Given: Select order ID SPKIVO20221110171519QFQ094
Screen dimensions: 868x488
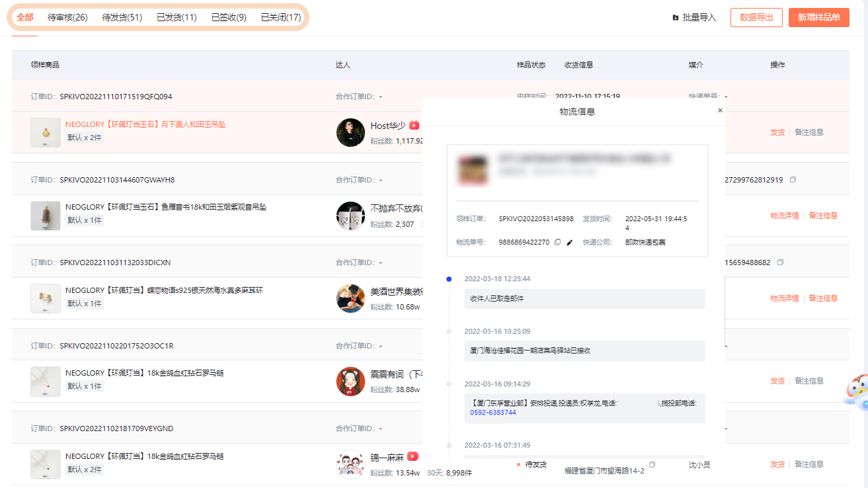Looking at the screenshot, I should pyautogui.click(x=116, y=97).
